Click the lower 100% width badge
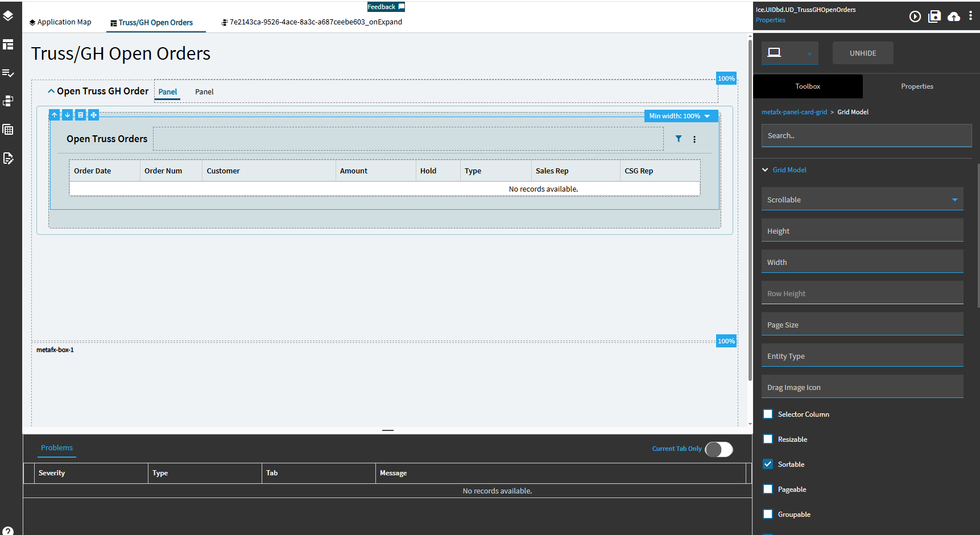 click(726, 341)
